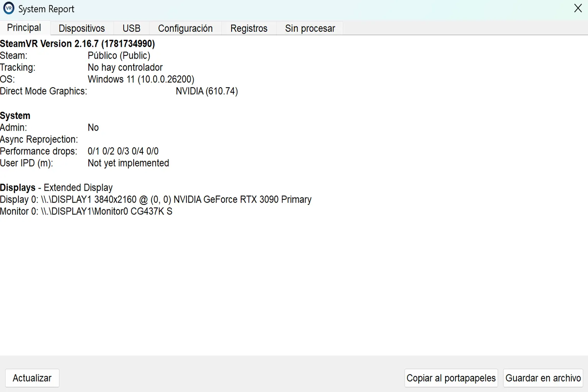Click the 'Performance drops:' label
The image size is (588, 392).
point(39,151)
